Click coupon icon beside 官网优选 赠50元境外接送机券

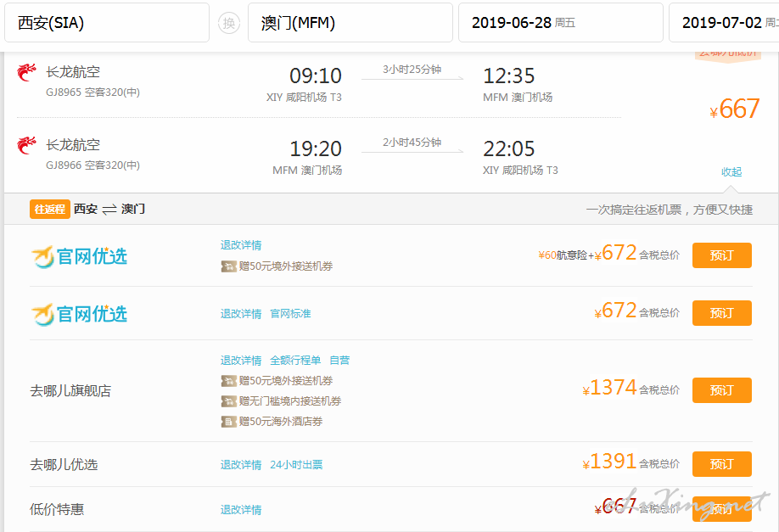point(228,266)
